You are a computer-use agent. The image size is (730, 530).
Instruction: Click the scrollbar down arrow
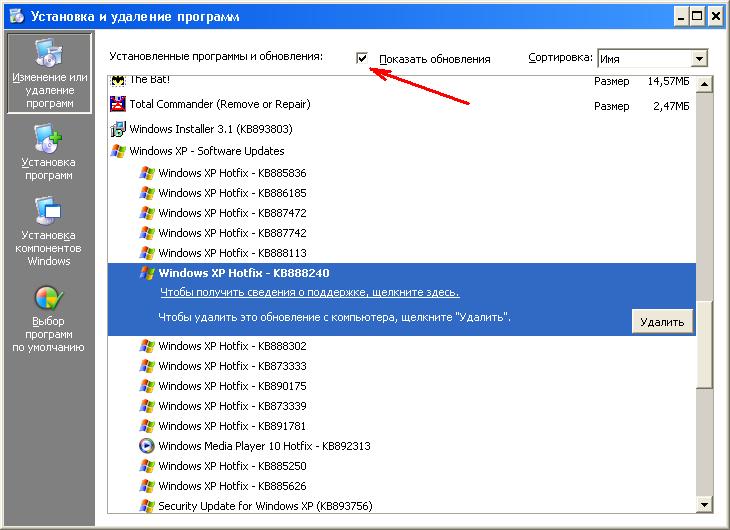coord(704,504)
